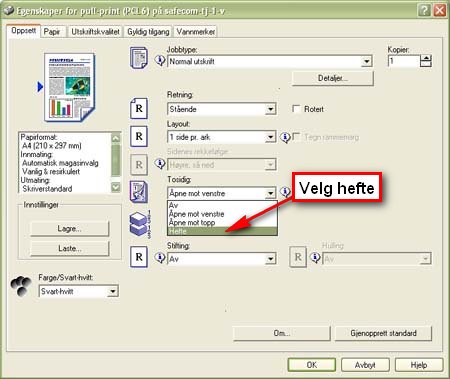
Task: Enable the Rotert checkbox
Action: tap(296, 109)
